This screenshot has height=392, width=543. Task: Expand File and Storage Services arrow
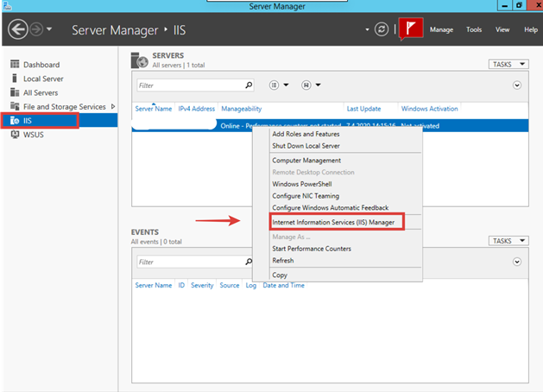[113, 106]
